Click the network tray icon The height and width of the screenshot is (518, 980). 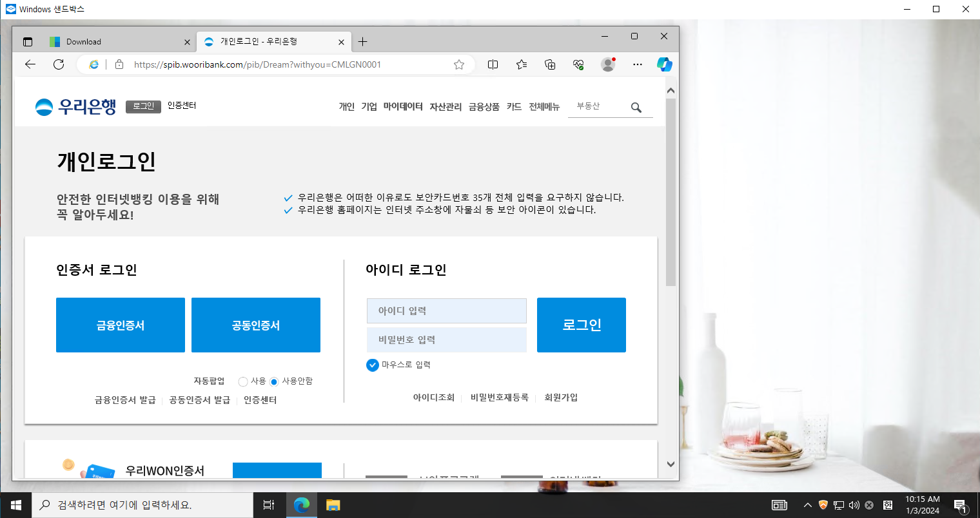pos(839,505)
